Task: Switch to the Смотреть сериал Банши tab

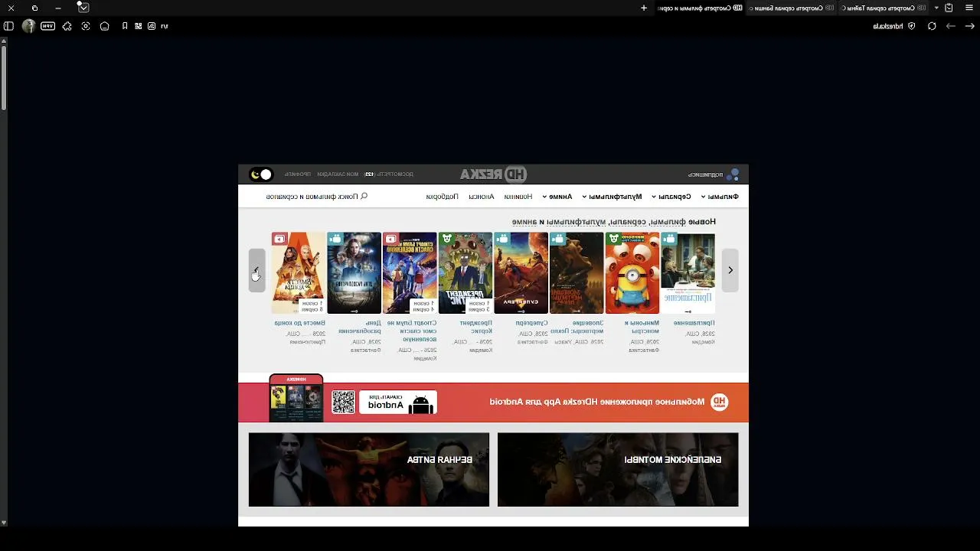Action: [792, 8]
